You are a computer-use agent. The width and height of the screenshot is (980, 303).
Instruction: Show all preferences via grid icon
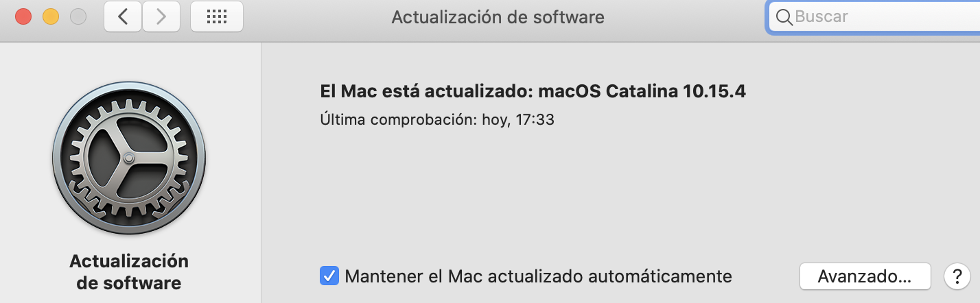click(216, 17)
